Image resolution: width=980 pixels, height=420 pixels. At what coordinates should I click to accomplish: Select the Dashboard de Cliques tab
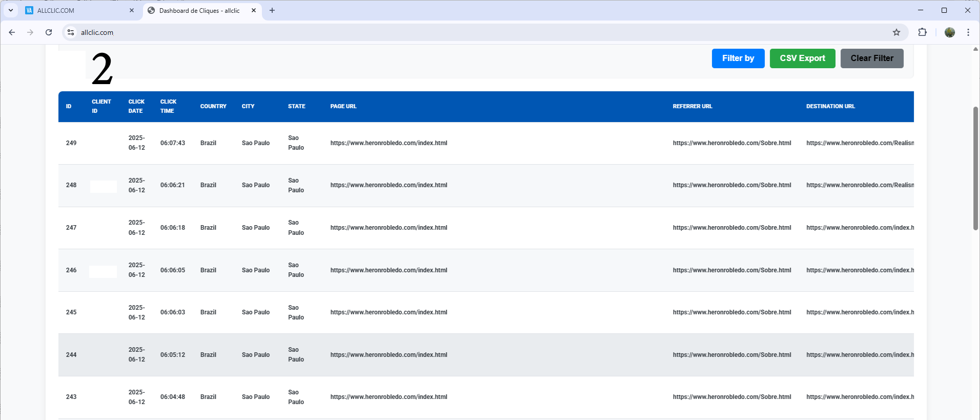[202, 10]
